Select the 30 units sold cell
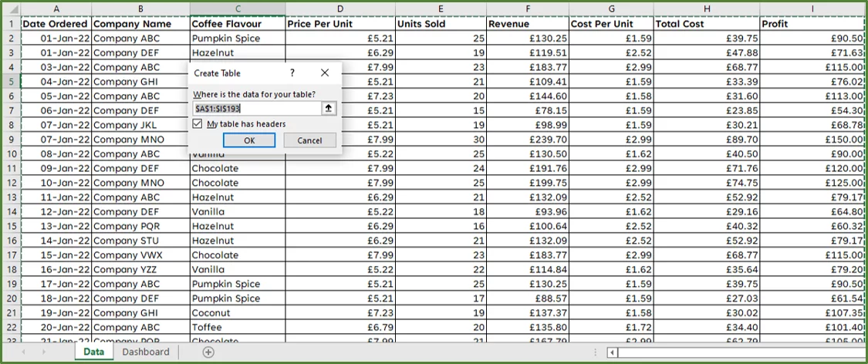This screenshot has width=868, height=364. point(441,140)
